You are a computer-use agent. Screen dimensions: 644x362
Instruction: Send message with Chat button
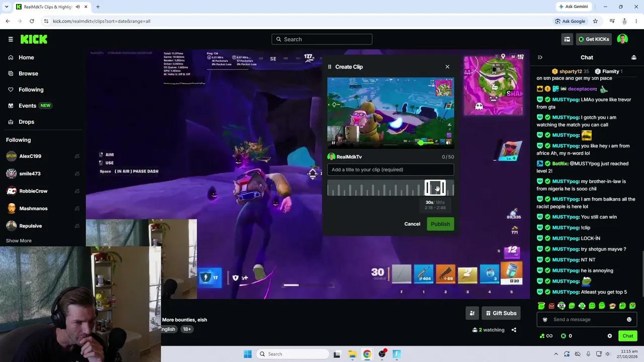click(x=628, y=336)
